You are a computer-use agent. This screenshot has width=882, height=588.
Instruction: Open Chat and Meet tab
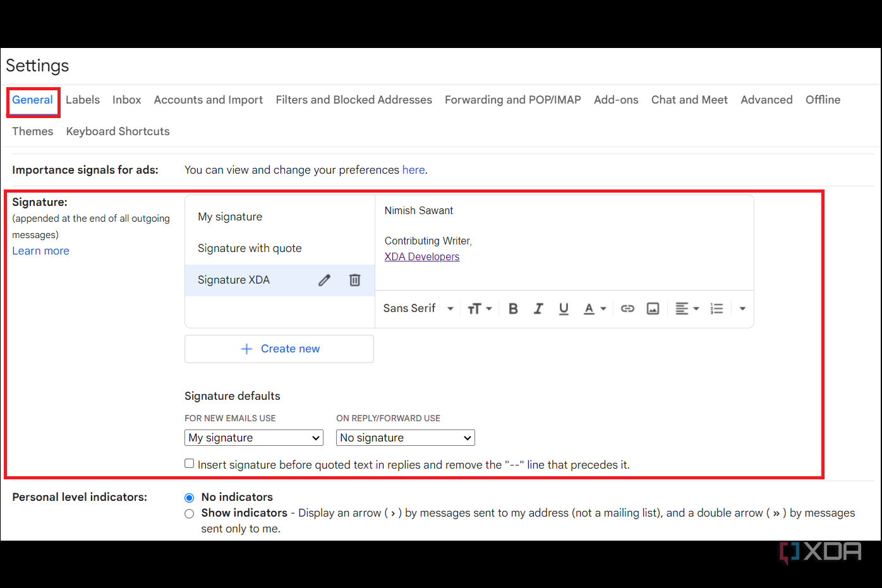point(689,100)
